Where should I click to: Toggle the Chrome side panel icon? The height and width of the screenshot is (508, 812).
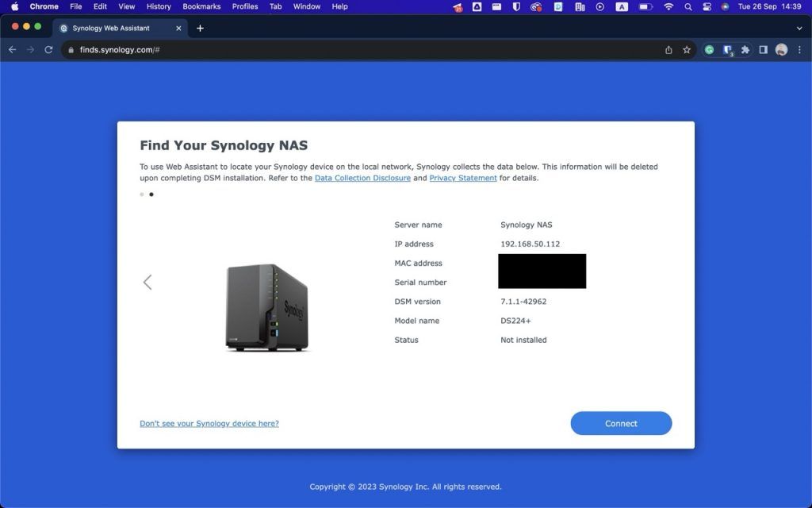(x=763, y=50)
